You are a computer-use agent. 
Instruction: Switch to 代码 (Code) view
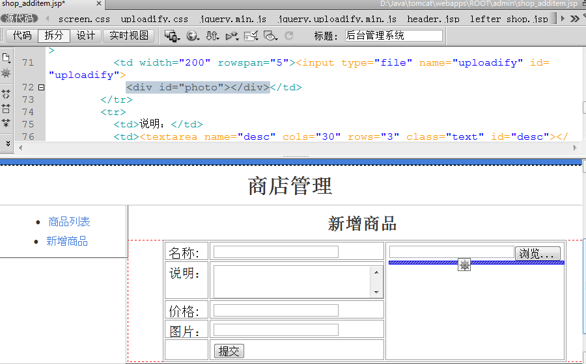22,36
